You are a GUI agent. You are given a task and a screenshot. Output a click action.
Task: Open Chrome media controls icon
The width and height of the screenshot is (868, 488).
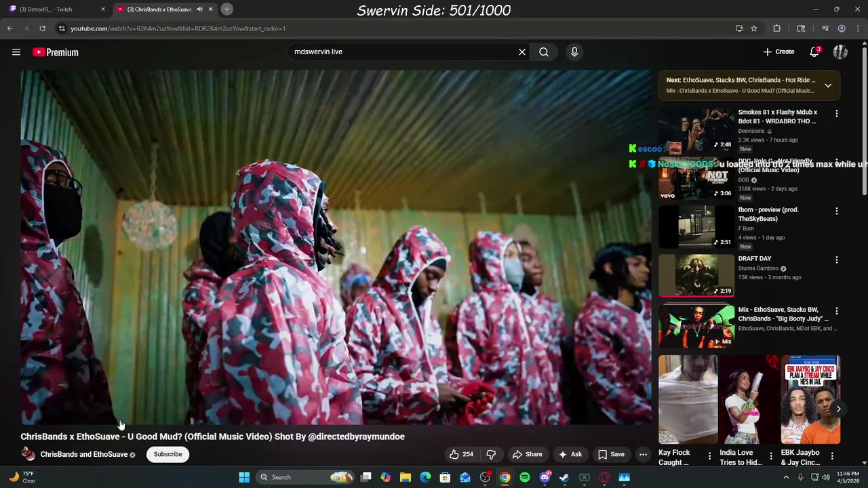(x=825, y=28)
